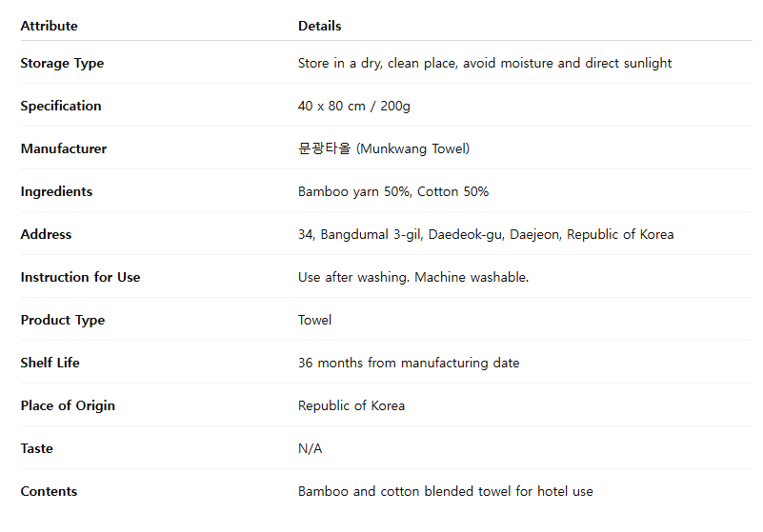This screenshot has width=763, height=532.
Task: Click the hotel use towel contents description
Action: coord(445,491)
